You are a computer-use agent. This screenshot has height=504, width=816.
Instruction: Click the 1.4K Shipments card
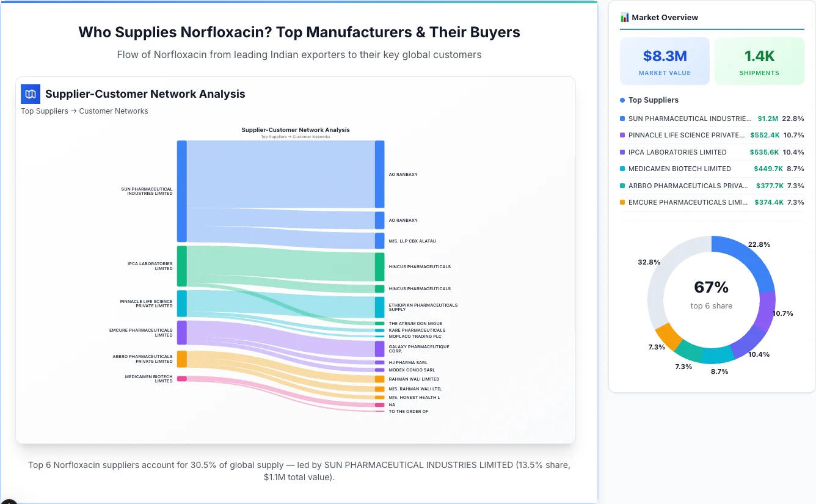click(759, 60)
